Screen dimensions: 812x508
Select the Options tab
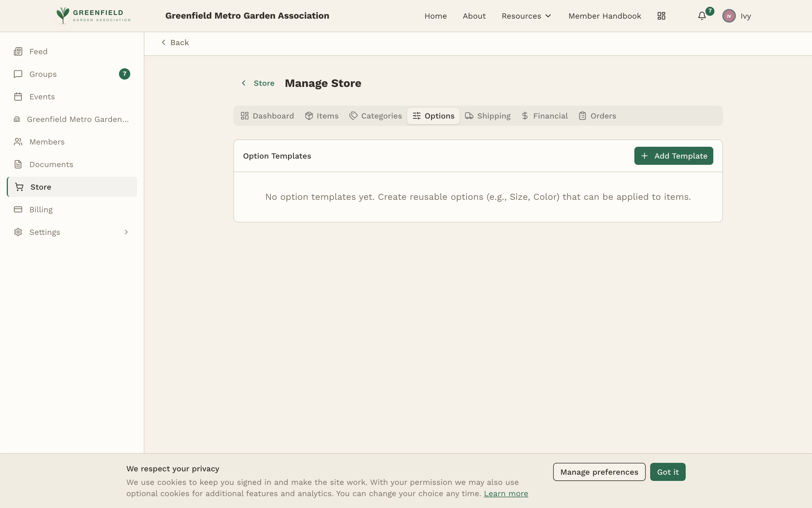[433, 116]
